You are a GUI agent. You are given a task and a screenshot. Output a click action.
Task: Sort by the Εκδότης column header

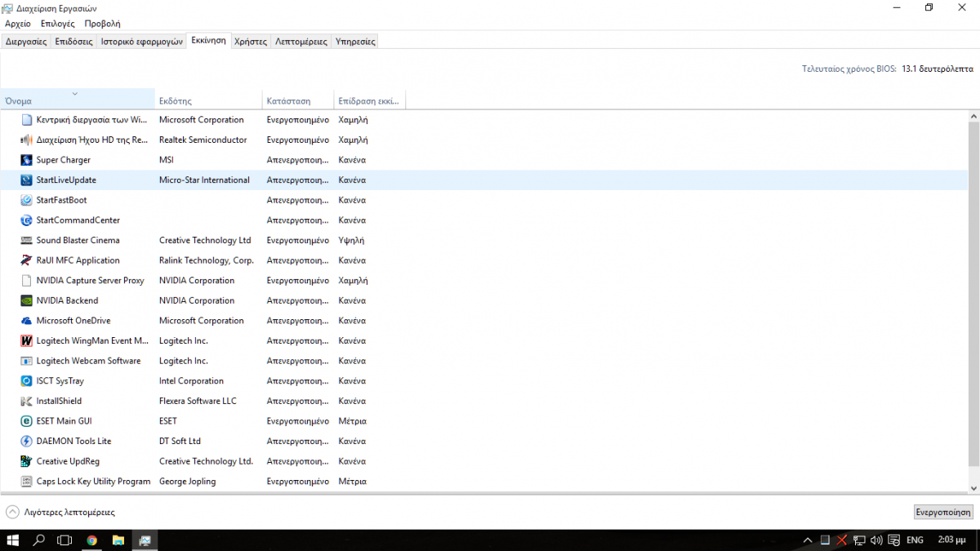pyautogui.click(x=208, y=101)
